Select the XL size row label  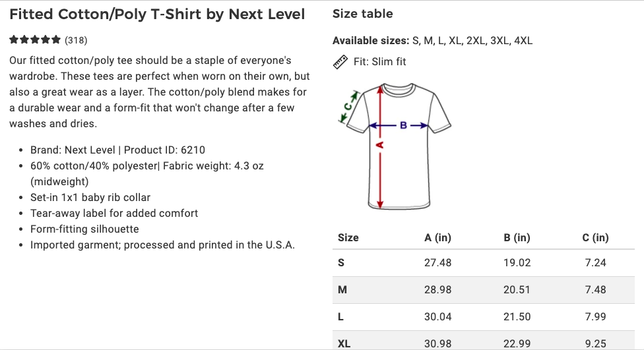[x=344, y=343]
